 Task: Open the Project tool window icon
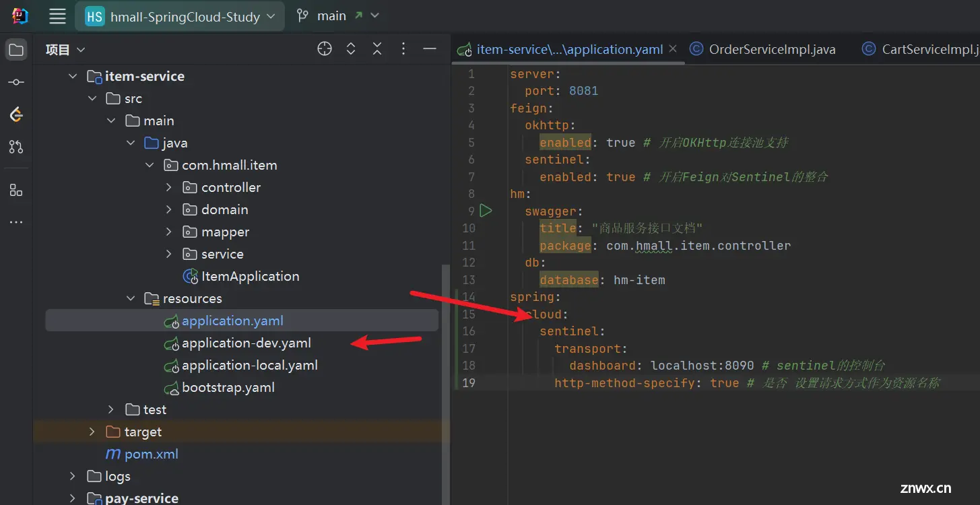pyautogui.click(x=17, y=50)
